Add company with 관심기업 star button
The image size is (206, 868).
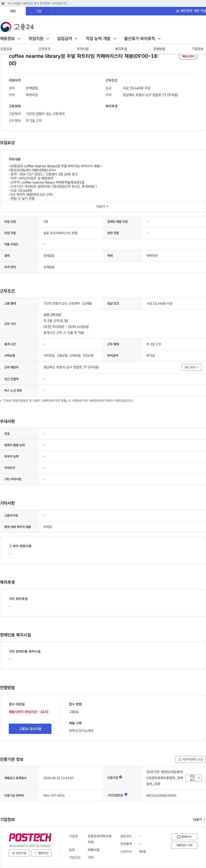coord(19,853)
